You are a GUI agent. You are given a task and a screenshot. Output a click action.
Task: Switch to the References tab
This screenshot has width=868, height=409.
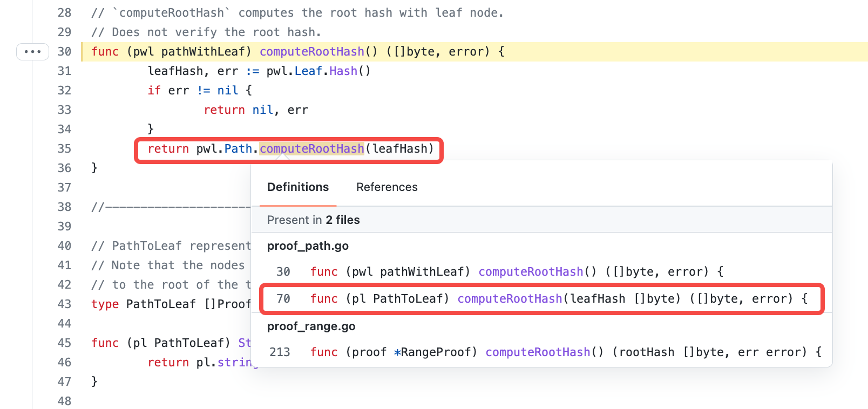[x=386, y=187]
